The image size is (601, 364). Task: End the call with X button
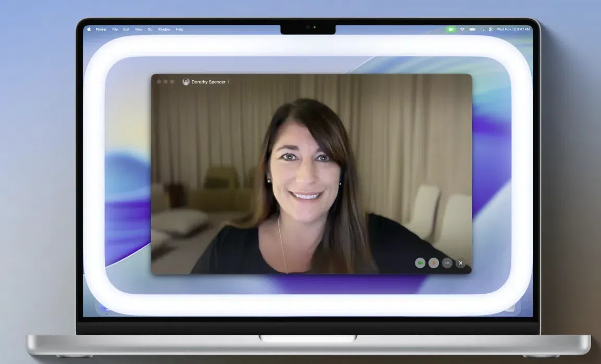pyautogui.click(x=461, y=263)
